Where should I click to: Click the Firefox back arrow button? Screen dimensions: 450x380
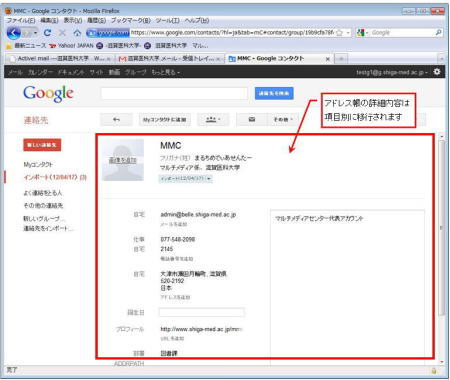[13, 33]
